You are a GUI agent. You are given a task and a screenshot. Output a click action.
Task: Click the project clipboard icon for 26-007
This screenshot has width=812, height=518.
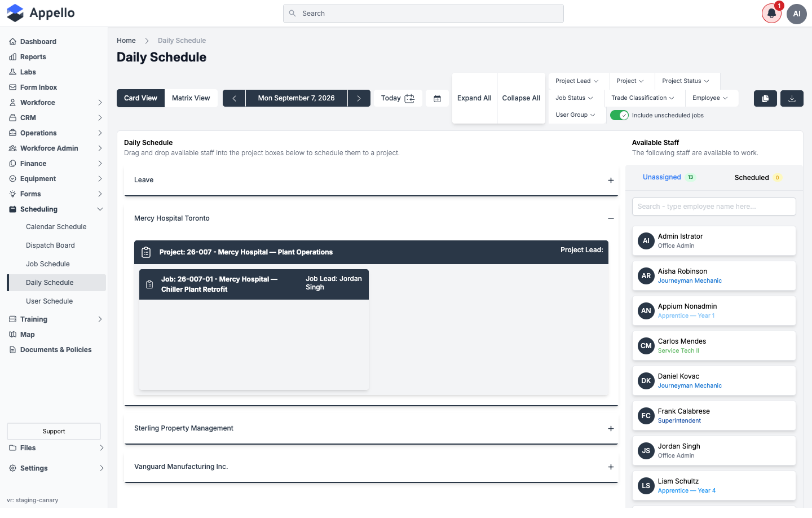(146, 252)
